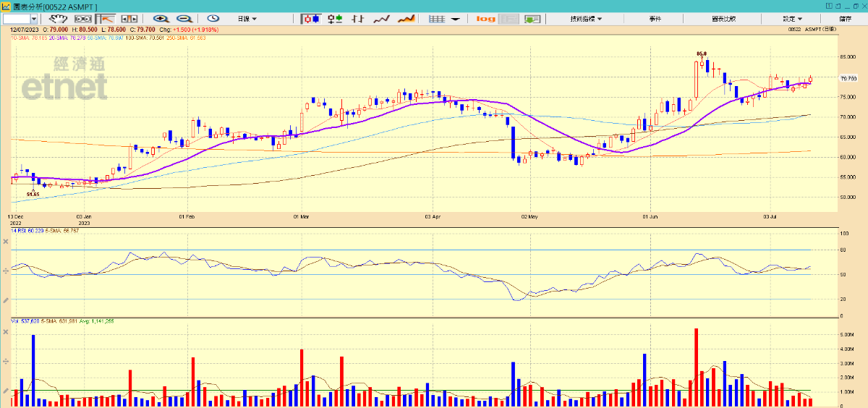Close the RSI indicator panel
The height and width of the screenshot is (408, 868).
pyautogui.click(x=6, y=241)
